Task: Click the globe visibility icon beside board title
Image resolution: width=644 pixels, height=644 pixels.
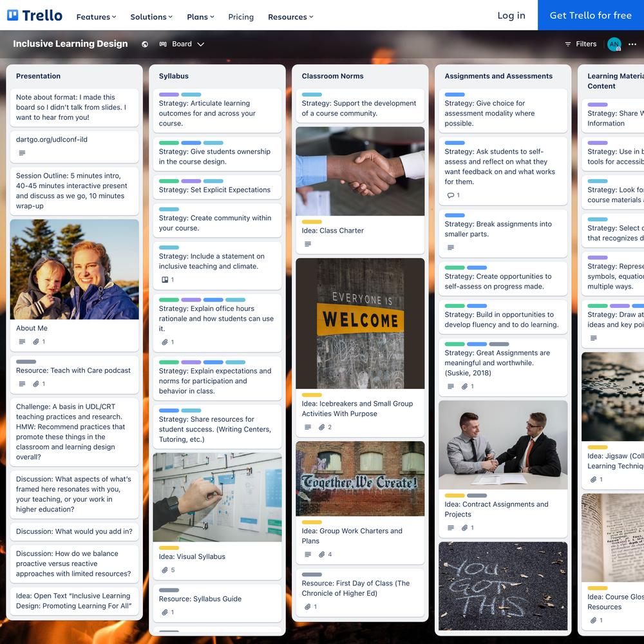Action: click(145, 44)
